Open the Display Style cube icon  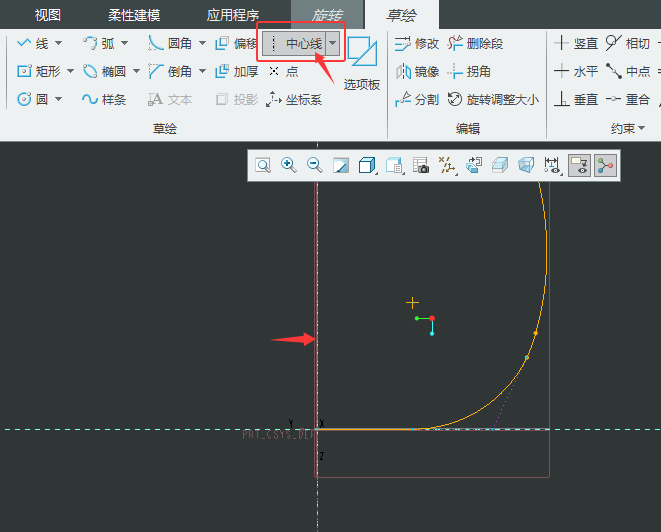point(367,165)
